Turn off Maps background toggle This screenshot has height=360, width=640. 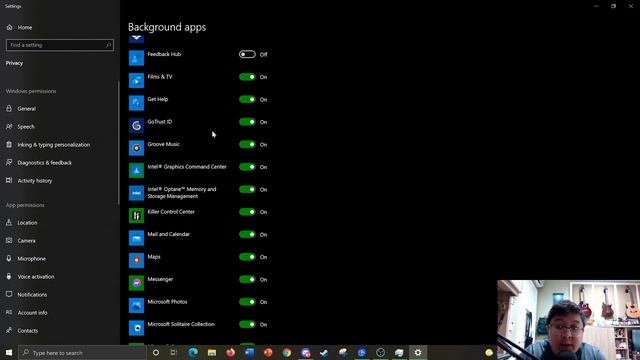(247, 257)
